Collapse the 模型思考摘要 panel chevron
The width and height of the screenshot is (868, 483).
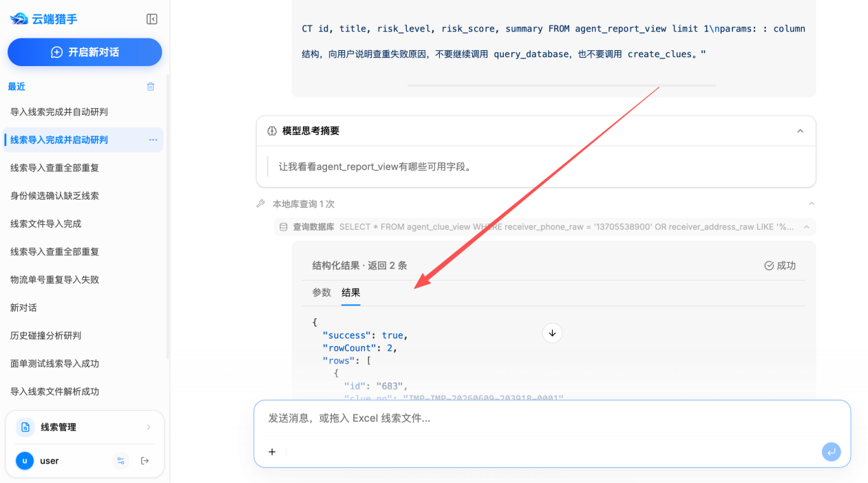[800, 131]
